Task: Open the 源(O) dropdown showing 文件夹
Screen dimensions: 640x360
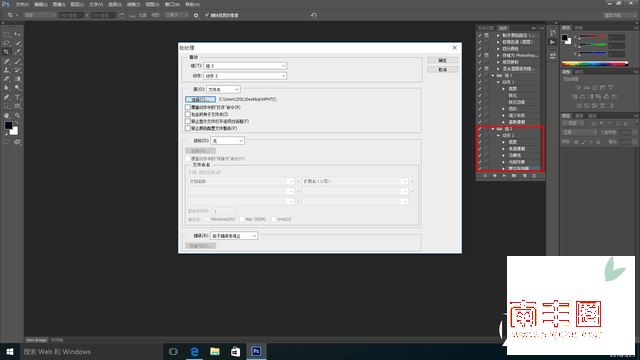Action: [223, 89]
